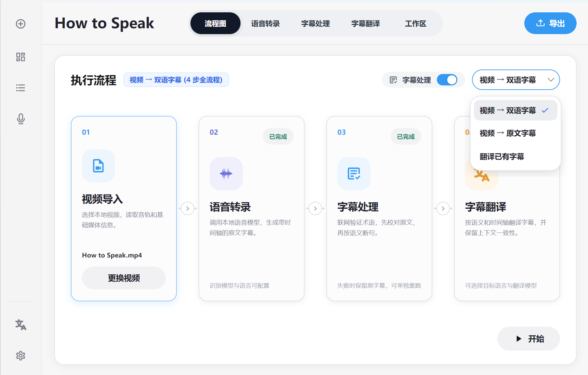Click the 01 step number label
The height and width of the screenshot is (375, 588).
tap(86, 132)
